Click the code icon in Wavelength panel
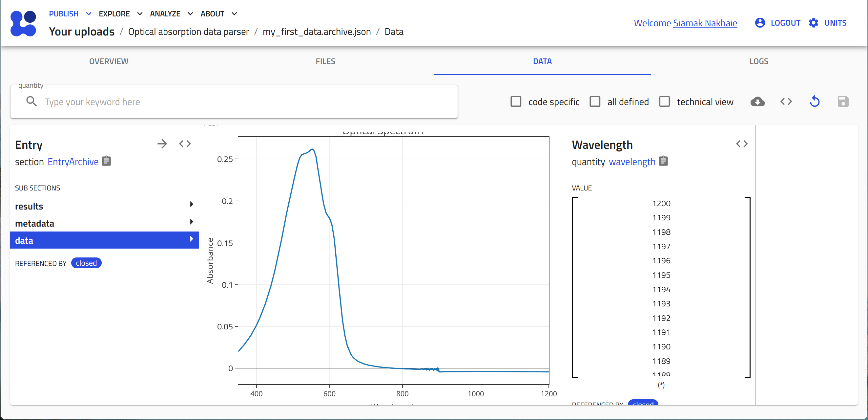Viewport: 868px width, 420px height. [742, 144]
